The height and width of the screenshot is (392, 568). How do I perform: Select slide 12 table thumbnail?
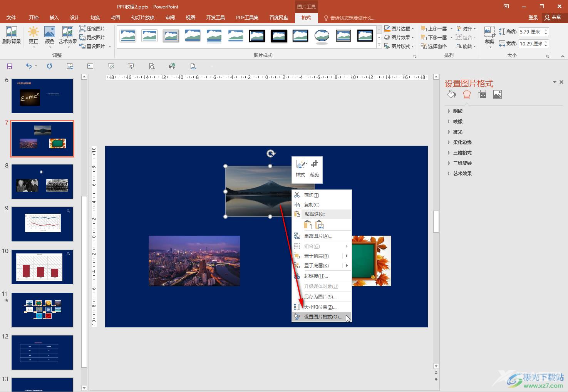(42, 352)
